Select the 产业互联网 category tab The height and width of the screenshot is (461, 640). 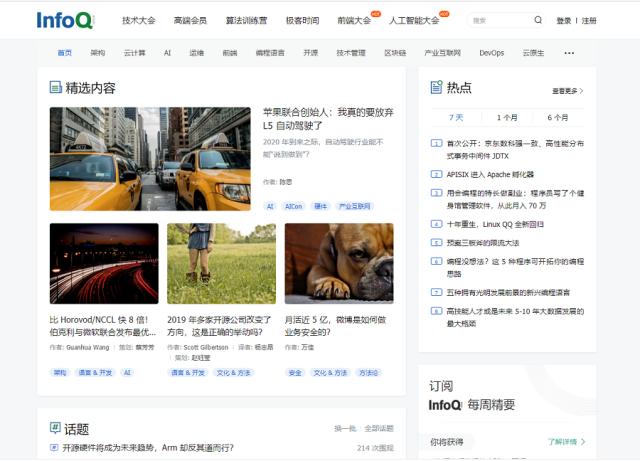(x=443, y=53)
